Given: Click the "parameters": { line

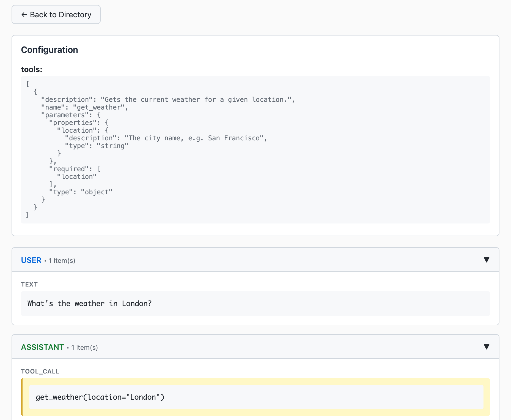Looking at the screenshot, I should [x=71, y=115].
